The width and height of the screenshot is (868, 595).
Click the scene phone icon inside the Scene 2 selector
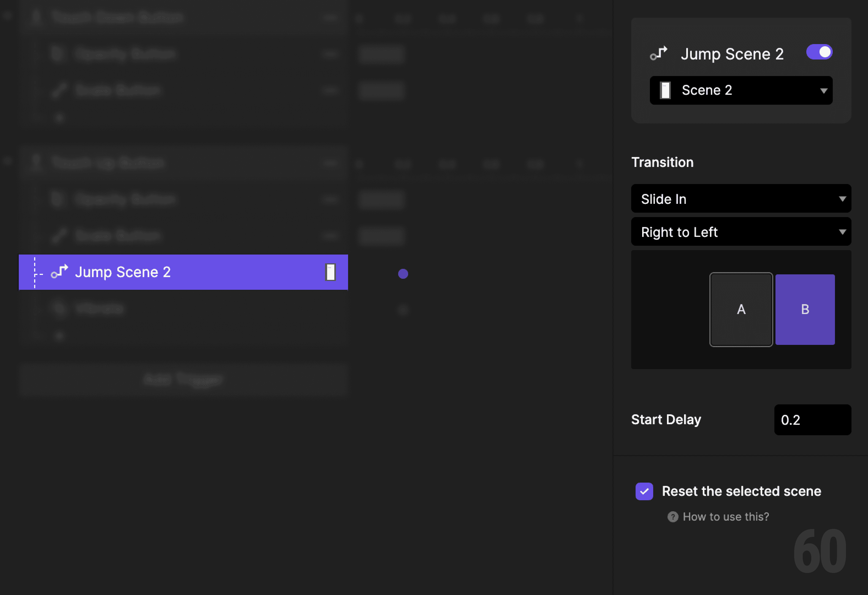tap(666, 90)
